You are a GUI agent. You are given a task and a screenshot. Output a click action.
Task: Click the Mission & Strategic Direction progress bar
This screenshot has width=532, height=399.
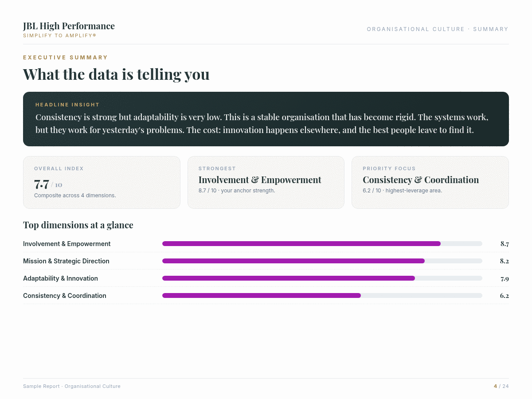point(322,261)
